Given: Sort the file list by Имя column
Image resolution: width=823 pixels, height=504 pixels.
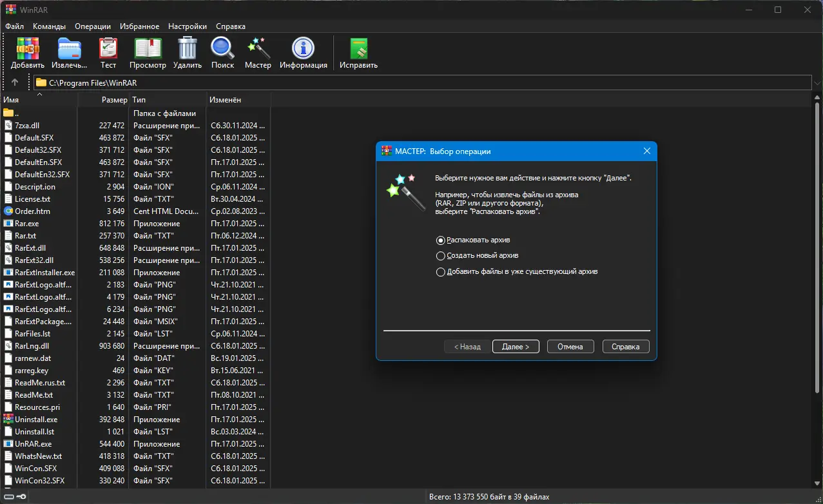Looking at the screenshot, I should 39,100.
